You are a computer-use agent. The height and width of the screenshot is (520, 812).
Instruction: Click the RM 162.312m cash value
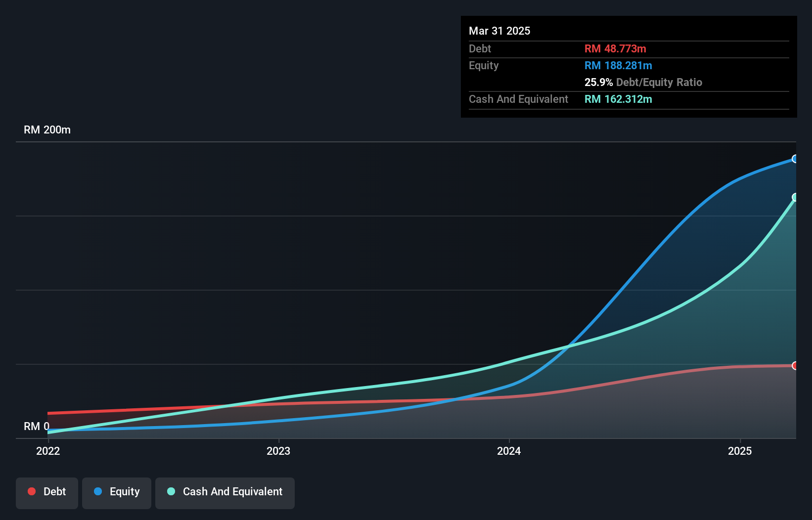point(618,99)
